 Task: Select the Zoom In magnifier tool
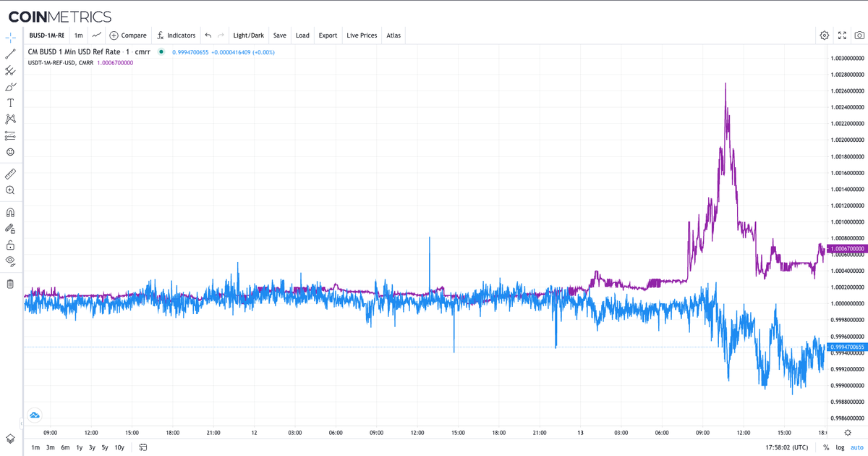tap(10, 190)
